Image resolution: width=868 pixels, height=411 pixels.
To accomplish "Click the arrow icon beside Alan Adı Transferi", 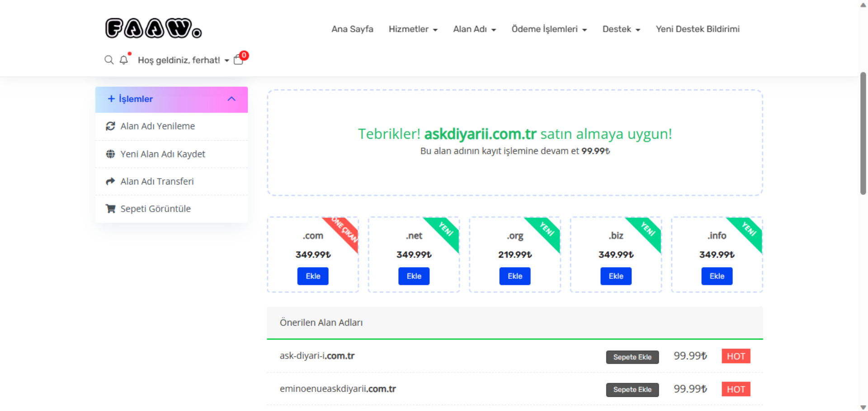I will [110, 181].
